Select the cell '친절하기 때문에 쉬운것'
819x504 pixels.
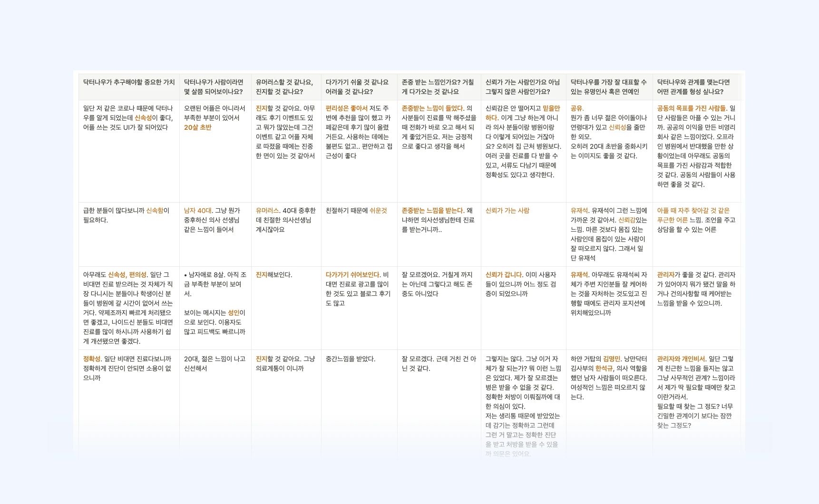pos(359,234)
